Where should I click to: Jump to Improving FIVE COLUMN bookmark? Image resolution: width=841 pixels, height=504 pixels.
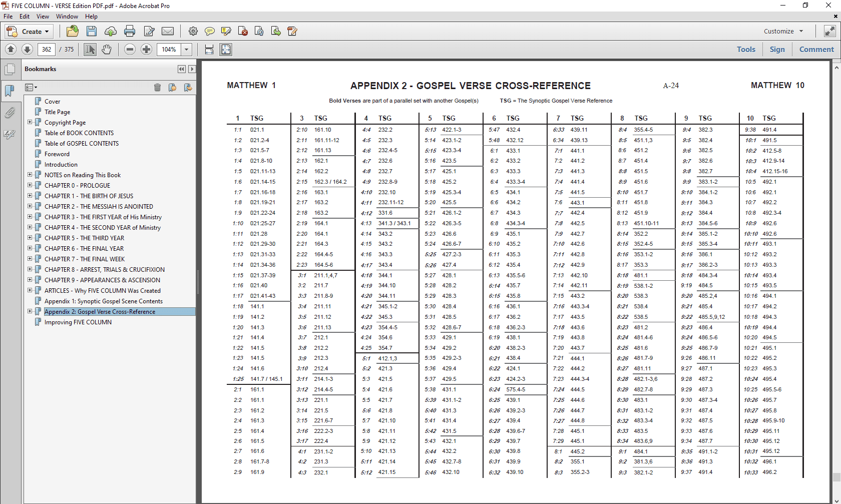(78, 322)
